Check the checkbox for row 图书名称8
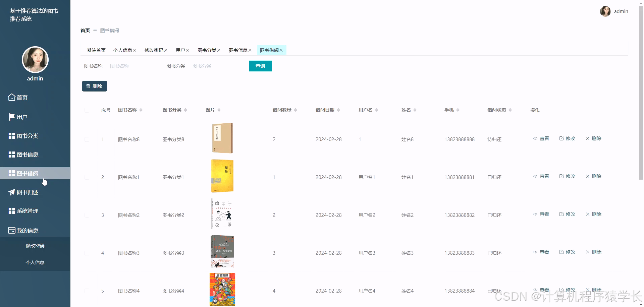Image resolution: width=644 pixels, height=307 pixels. (x=87, y=140)
